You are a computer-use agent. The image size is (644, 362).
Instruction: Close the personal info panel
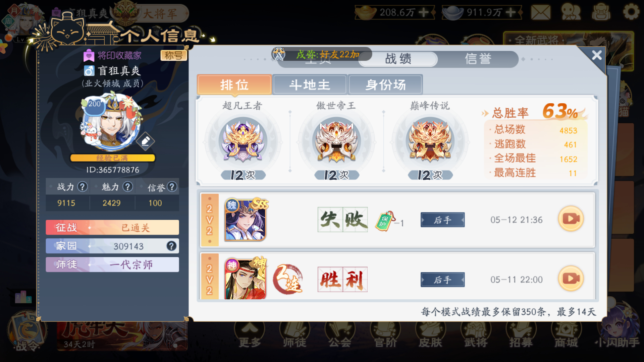[596, 55]
